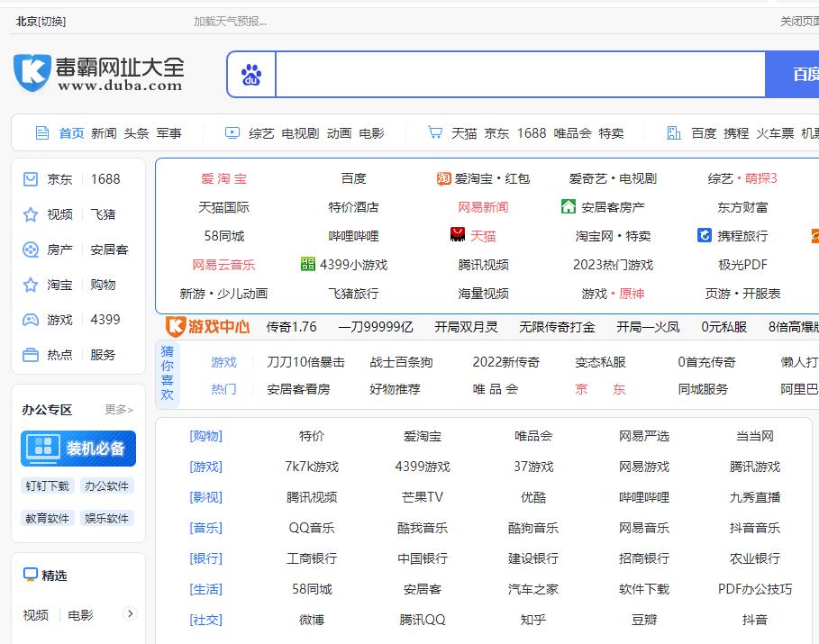The height and width of the screenshot is (644, 819).
Task: Open the QQ音乐 link
Action: tap(312, 528)
